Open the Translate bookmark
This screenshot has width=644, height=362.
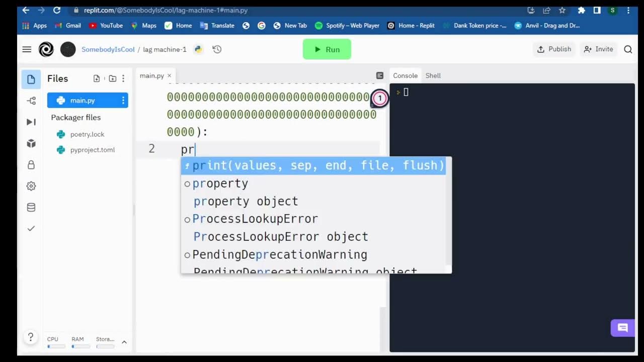(217, 26)
